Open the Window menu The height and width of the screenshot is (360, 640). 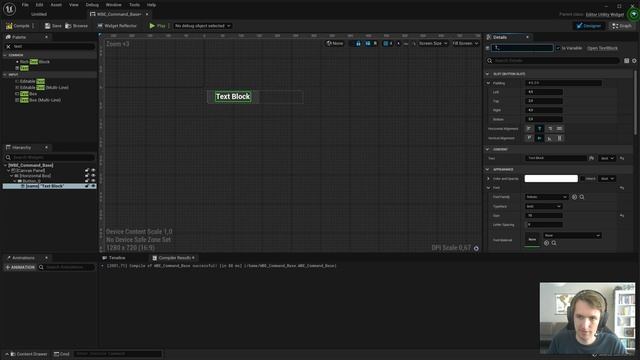tap(113, 5)
